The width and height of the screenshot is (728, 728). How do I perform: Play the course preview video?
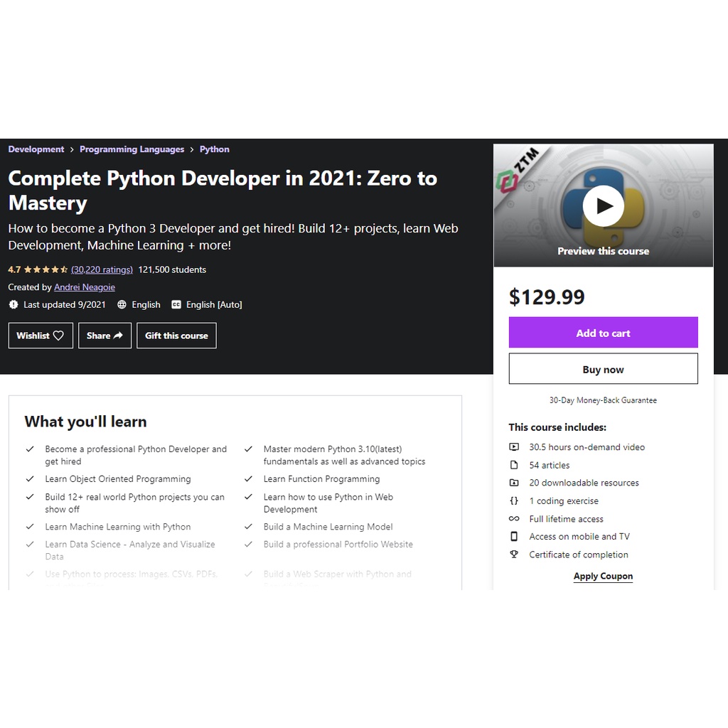(603, 206)
